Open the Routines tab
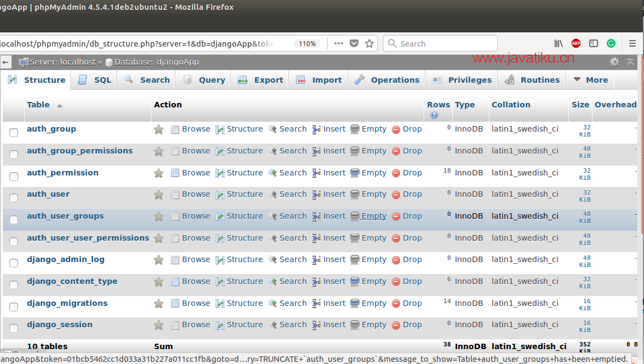Image resolution: width=644 pixels, height=364 pixels. point(532,79)
